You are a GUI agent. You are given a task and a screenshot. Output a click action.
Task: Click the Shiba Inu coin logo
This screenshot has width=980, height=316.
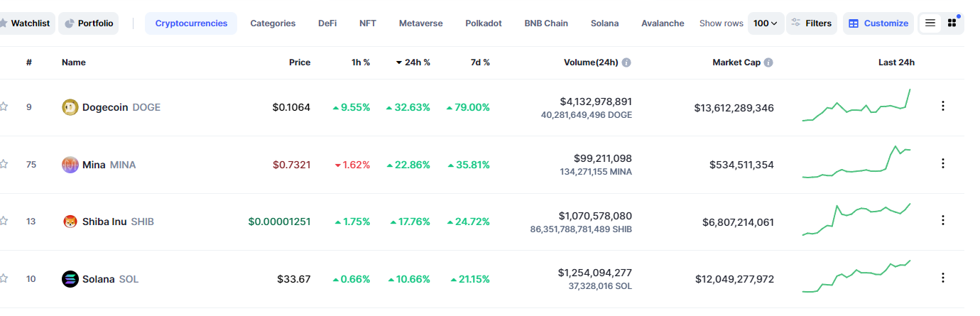click(70, 222)
